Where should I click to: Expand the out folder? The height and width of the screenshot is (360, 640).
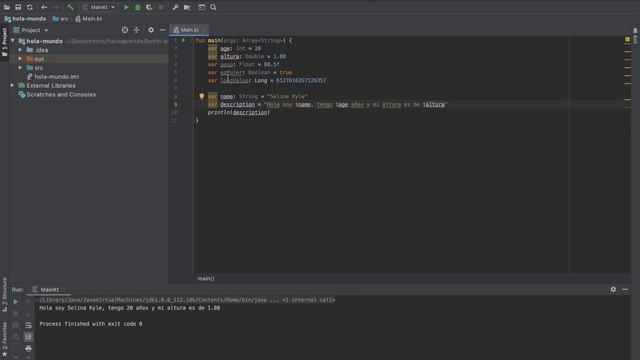[20, 59]
